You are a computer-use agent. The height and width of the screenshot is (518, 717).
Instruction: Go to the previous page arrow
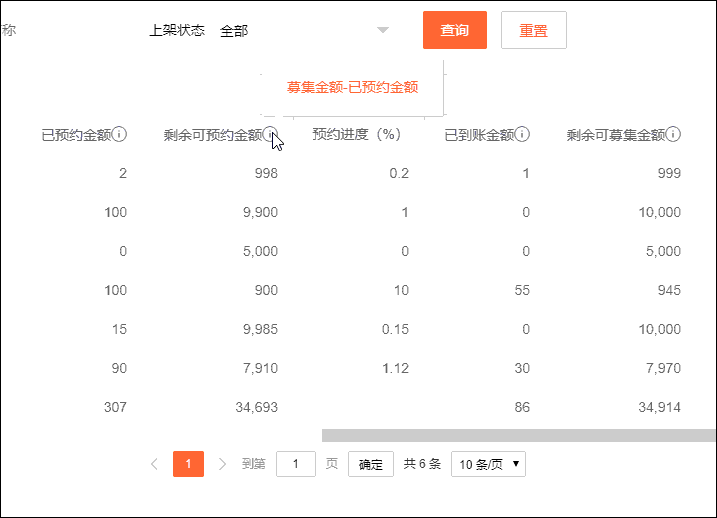point(154,464)
